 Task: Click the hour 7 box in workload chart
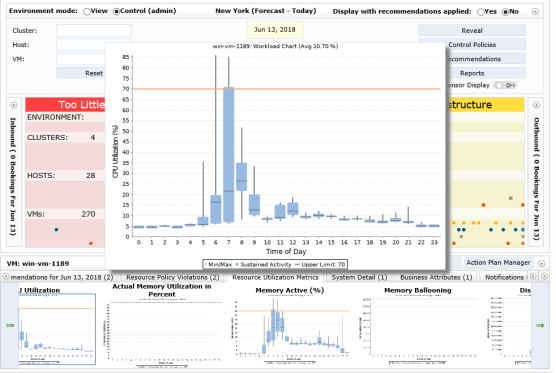[x=229, y=155]
